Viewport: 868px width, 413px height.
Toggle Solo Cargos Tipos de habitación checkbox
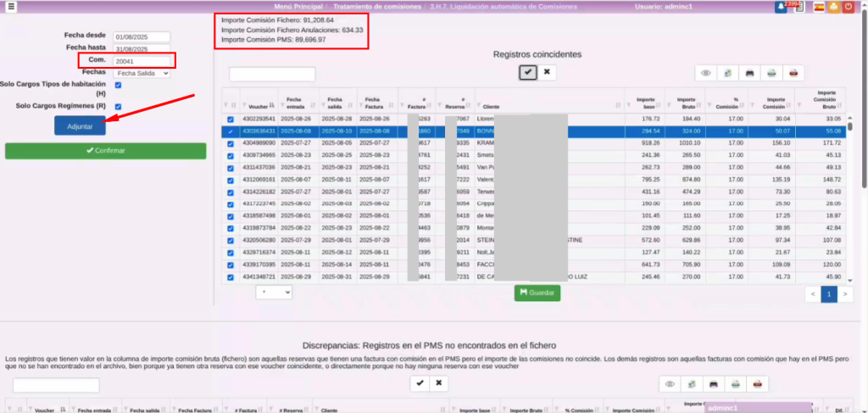pyautogui.click(x=119, y=85)
